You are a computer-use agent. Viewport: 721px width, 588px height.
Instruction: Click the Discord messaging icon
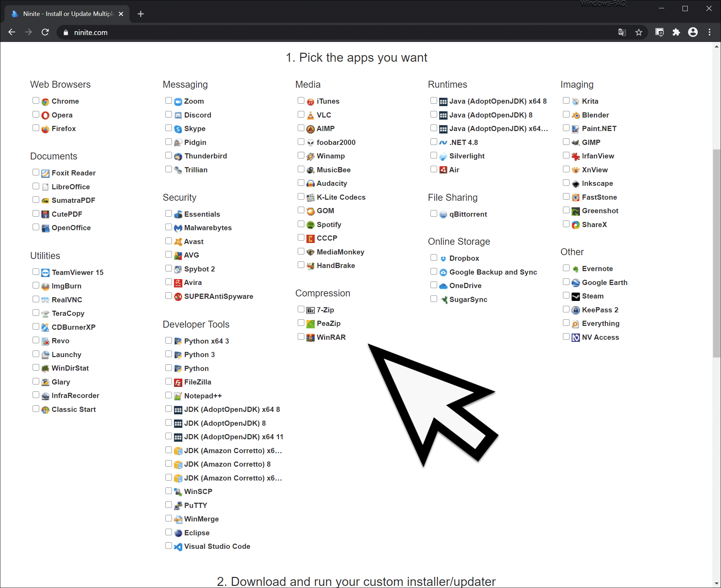pyautogui.click(x=179, y=114)
